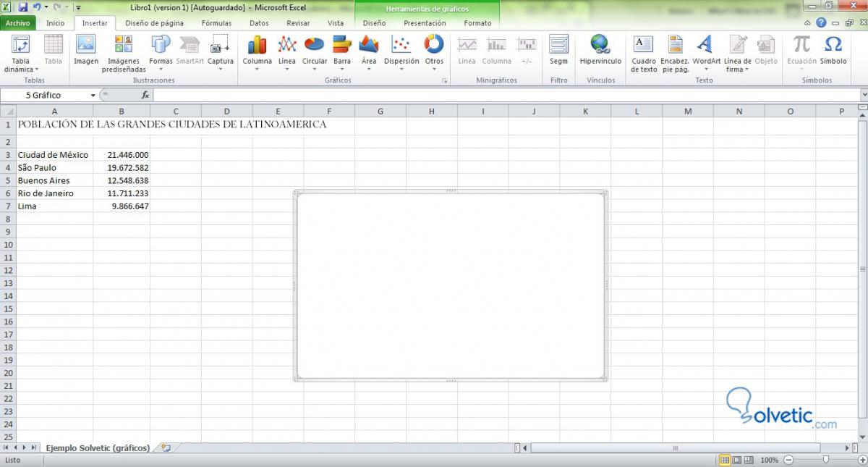868x467 pixels.
Task: Open Imágenes prediseñadas clip art
Action: 124,53
